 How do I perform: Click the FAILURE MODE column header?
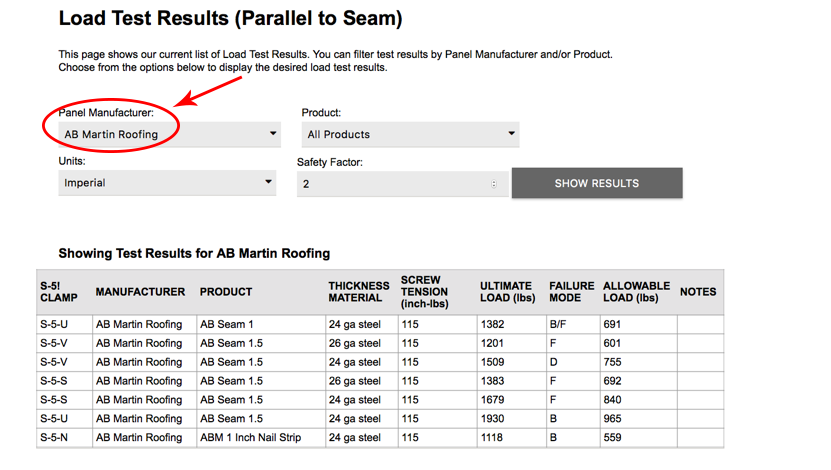click(x=571, y=292)
